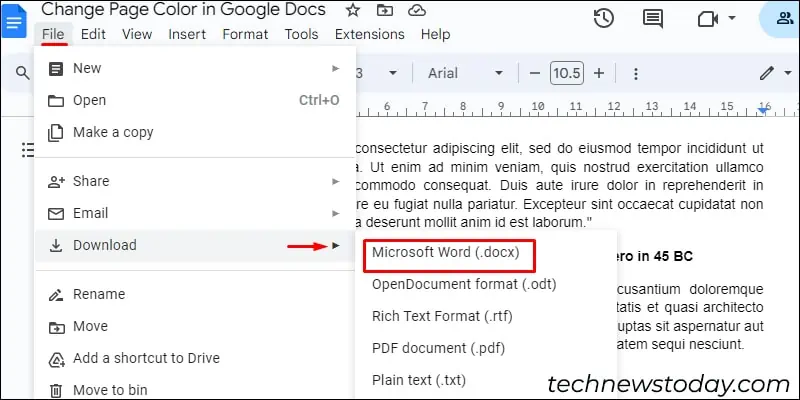Open video call options dropdown arrow
800x400 pixels.
(732, 18)
